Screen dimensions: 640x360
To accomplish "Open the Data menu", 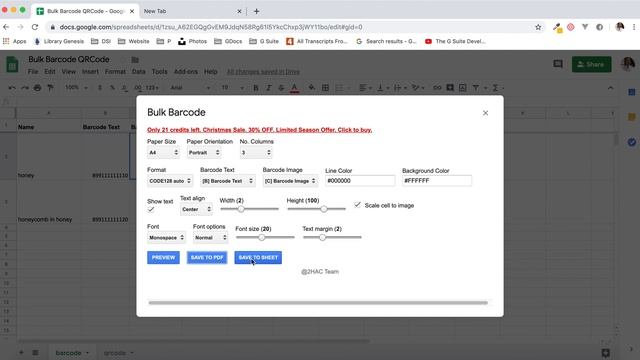I will coord(138,71).
